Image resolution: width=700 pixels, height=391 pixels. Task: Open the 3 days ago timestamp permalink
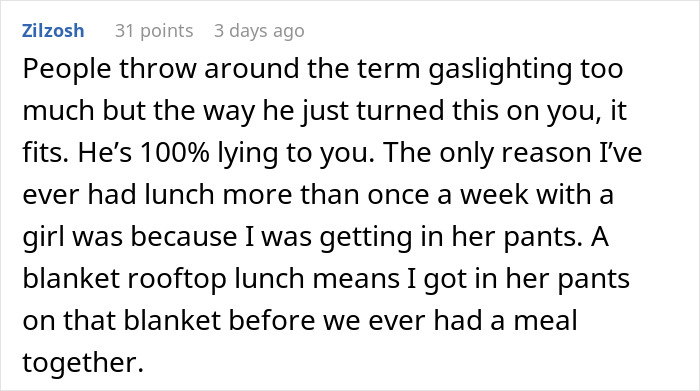(x=259, y=31)
